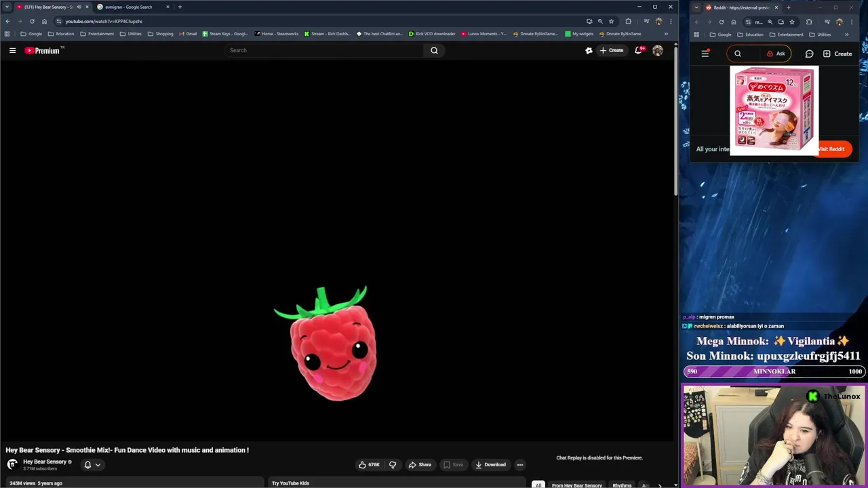Go to YouTube Premium home logo
The height and width of the screenshot is (488, 868).
(43, 50)
